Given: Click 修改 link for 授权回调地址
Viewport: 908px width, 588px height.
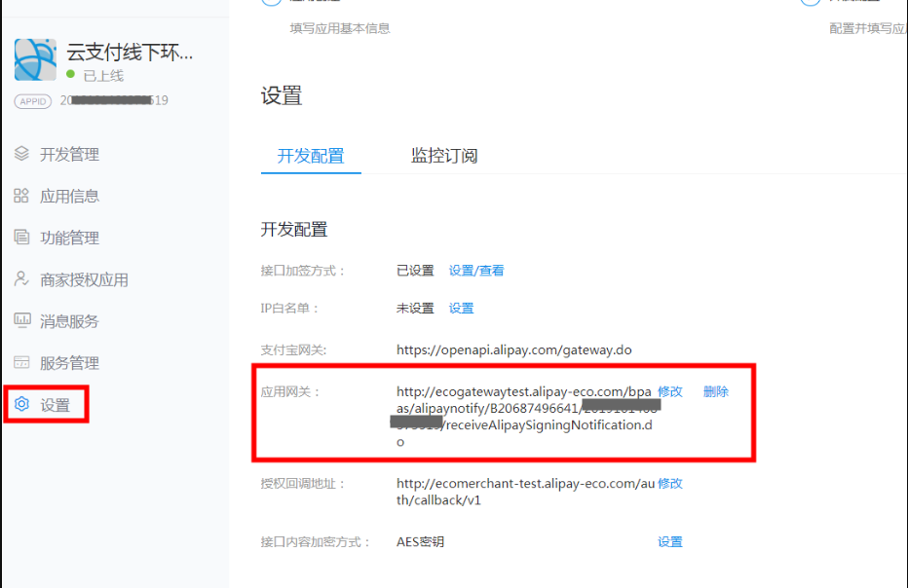Looking at the screenshot, I should 670,483.
